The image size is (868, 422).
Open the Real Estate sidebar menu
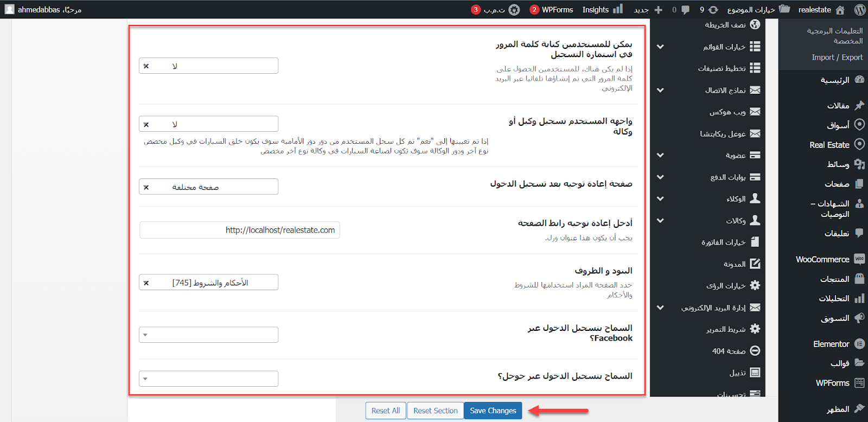[829, 145]
